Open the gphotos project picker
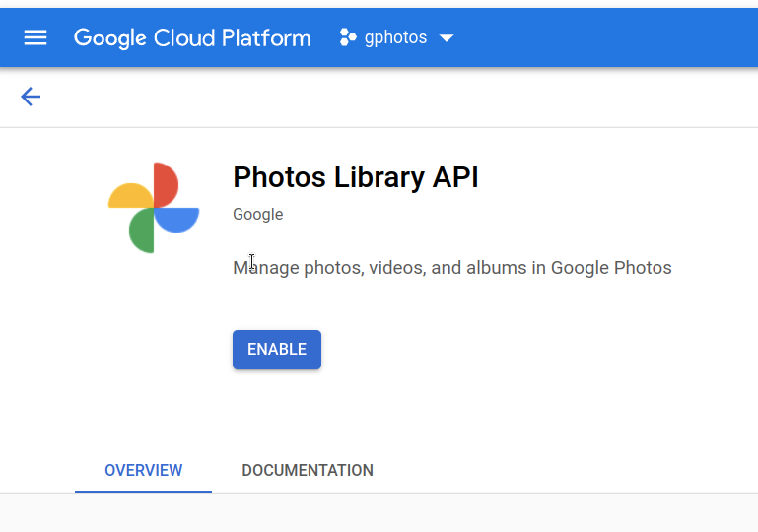The image size is (758, 532). pyautogui.click(x=395, y=37)
